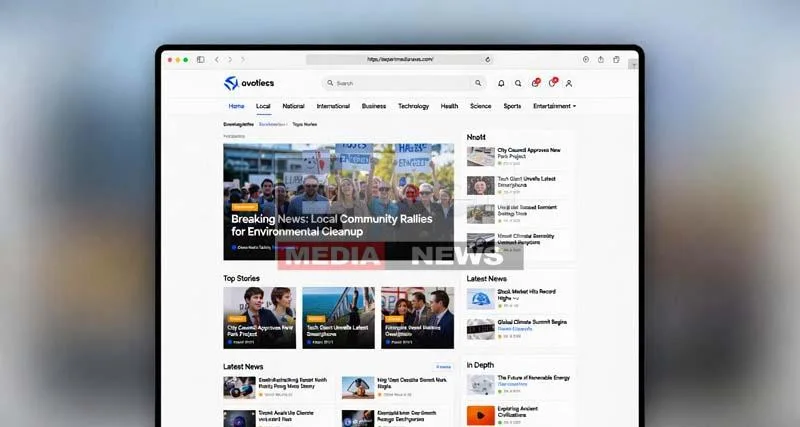The height and width of the screenshot is (427, 800).
Task: Click the avotiecs site logo
Action: [249, 83]
